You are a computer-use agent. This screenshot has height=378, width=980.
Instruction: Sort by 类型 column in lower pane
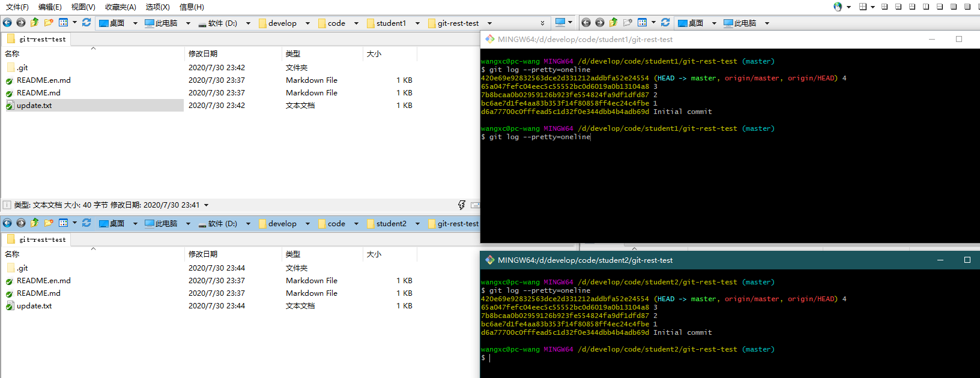coord(293,254)
